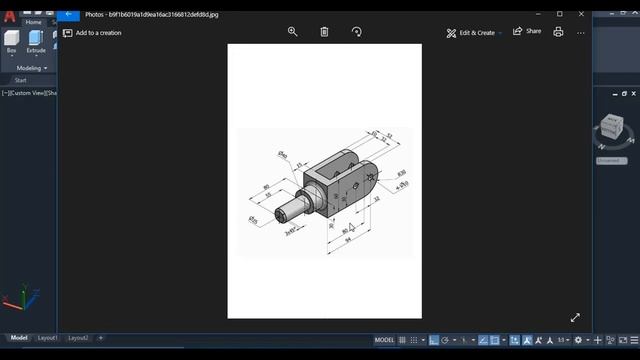Toggle snap mode in the status bar
The width and height of the screenshot is (640, 360).
(413, 340)
